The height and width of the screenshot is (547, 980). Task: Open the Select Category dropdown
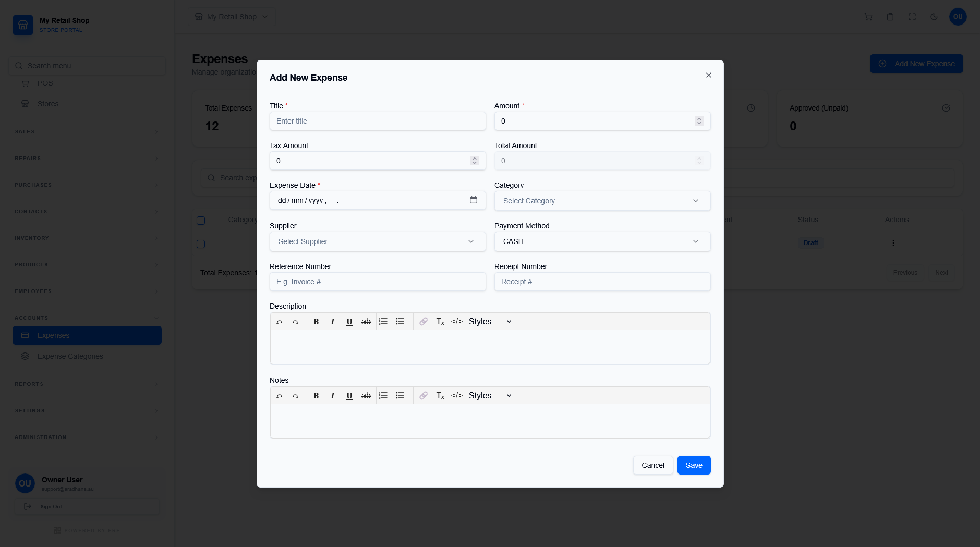click(601, 201)
